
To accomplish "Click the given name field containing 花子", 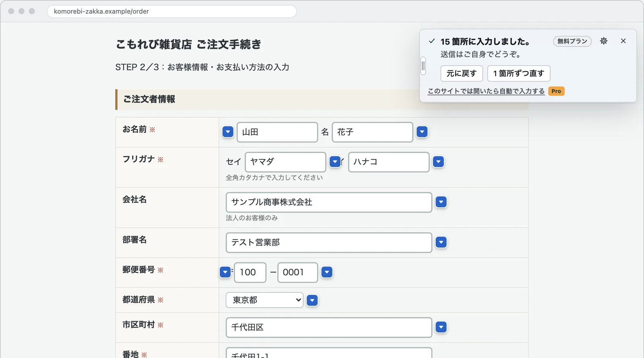I will click(x=372, y=132).
